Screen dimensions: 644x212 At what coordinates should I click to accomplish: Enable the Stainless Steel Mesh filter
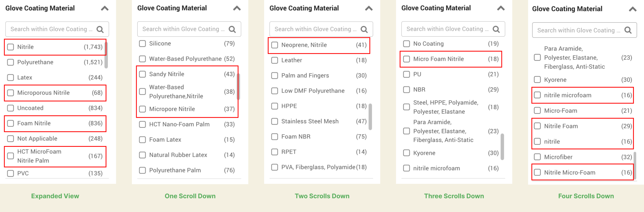tap(274, 121)
